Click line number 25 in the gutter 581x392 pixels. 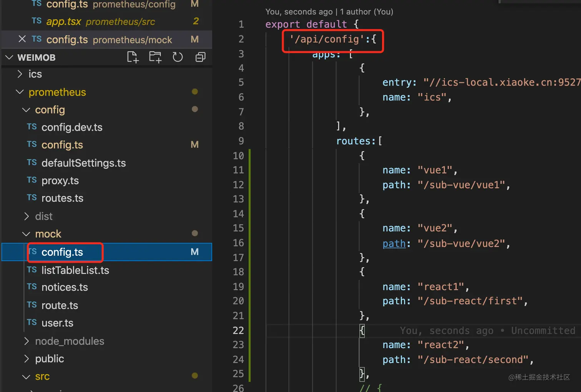(x=238, y=374)
